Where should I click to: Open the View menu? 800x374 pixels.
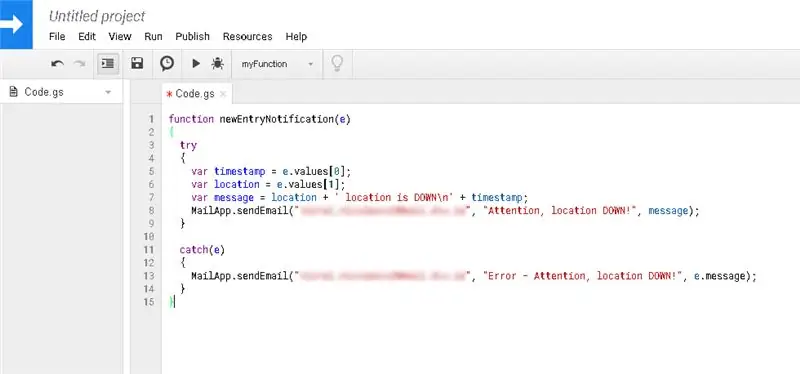tap(120, 37)
